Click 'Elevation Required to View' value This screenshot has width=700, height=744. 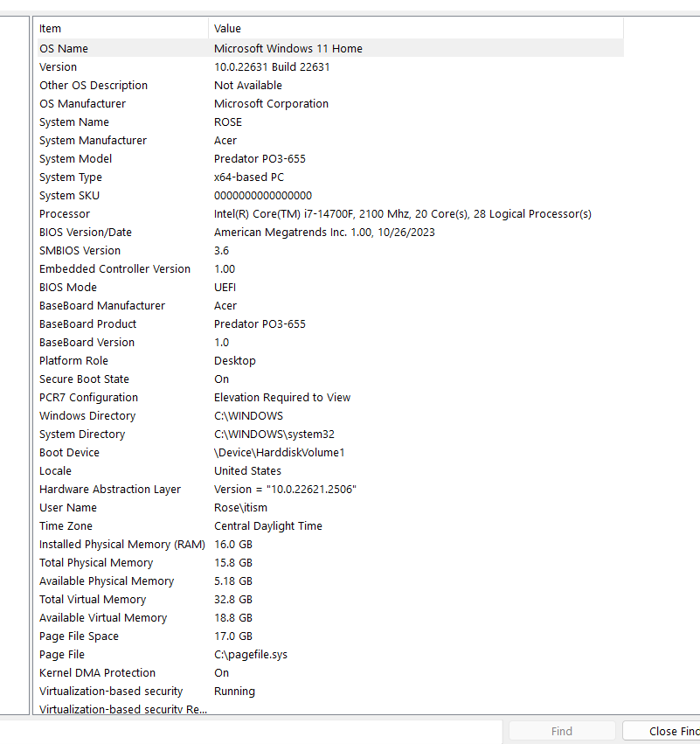pos(282,397)
